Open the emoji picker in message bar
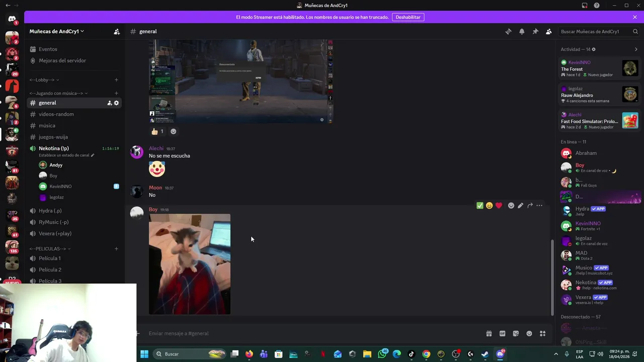644x362 pixels. tap(529, 333)
